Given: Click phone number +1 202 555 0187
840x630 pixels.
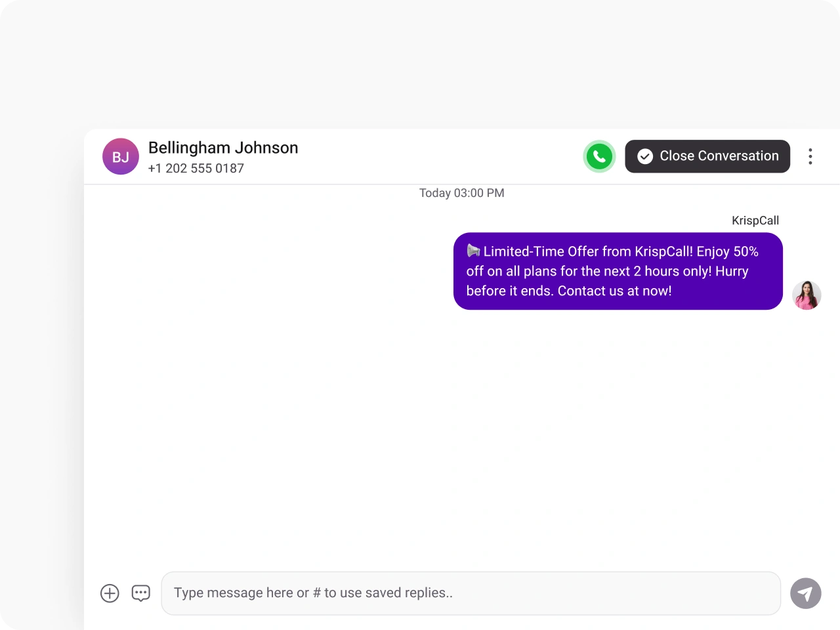Looking at the screenshot, I should click(x=196, y=169).
